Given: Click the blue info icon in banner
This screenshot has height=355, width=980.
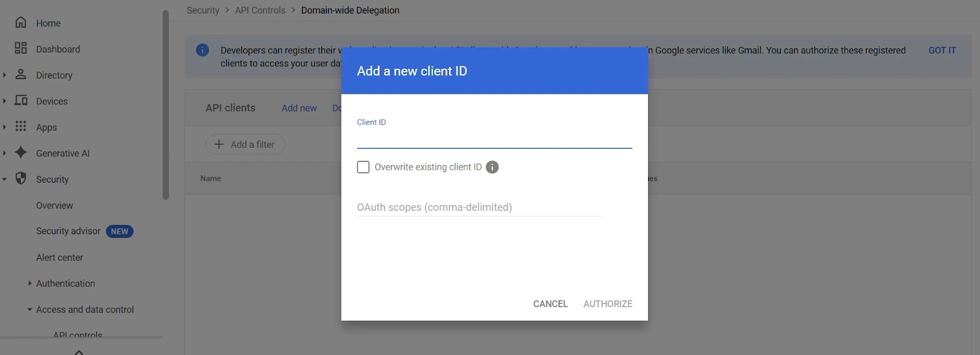Looking at the screenshot, I should point(203,50).
